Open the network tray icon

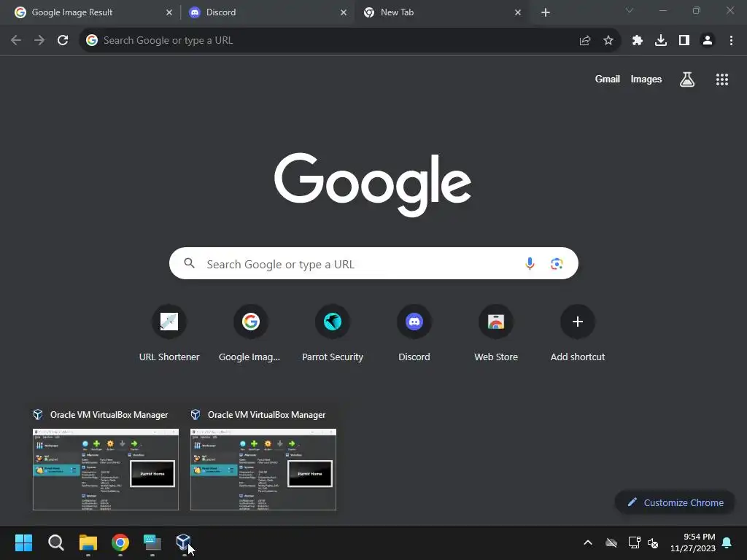pyautogui.click(x=634, y=542)
